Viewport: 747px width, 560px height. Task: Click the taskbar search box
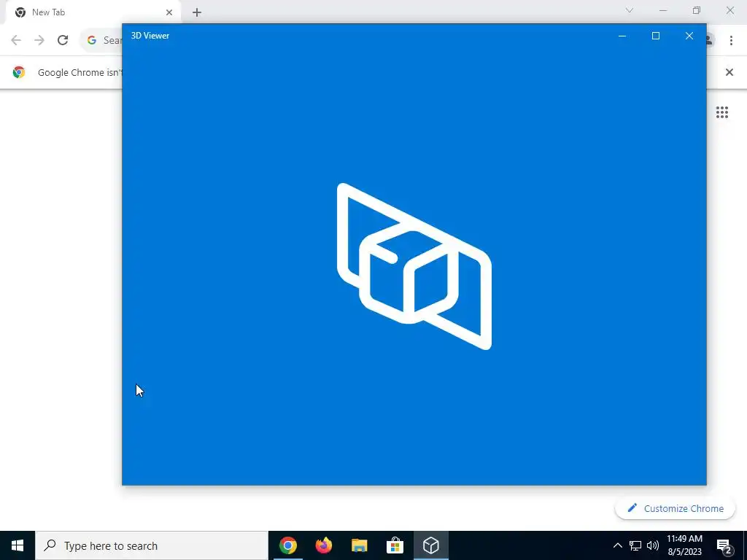click(x=152, y=545)
